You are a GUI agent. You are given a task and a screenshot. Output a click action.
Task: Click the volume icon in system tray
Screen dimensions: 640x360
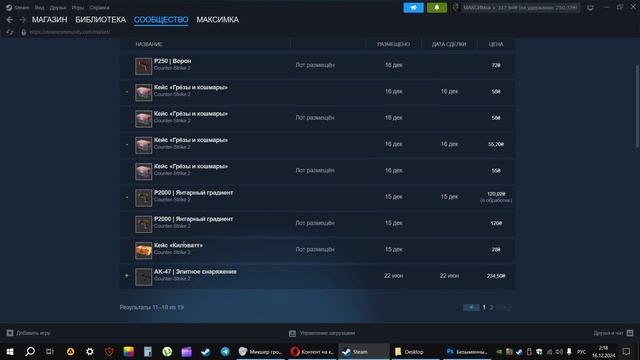(559, 352)
